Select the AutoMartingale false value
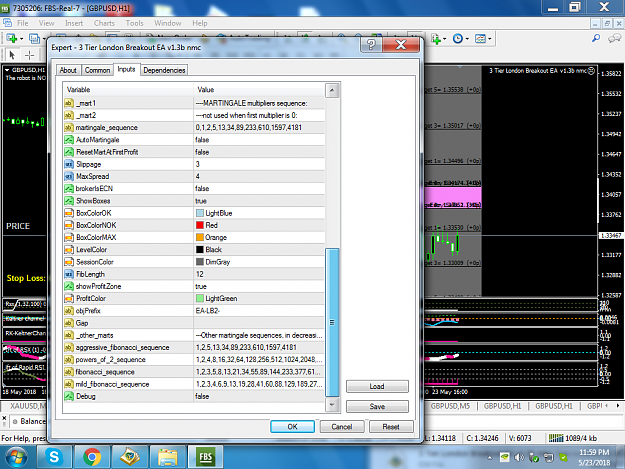This screenshot has height=469, width=625. [x=202, y=140]
